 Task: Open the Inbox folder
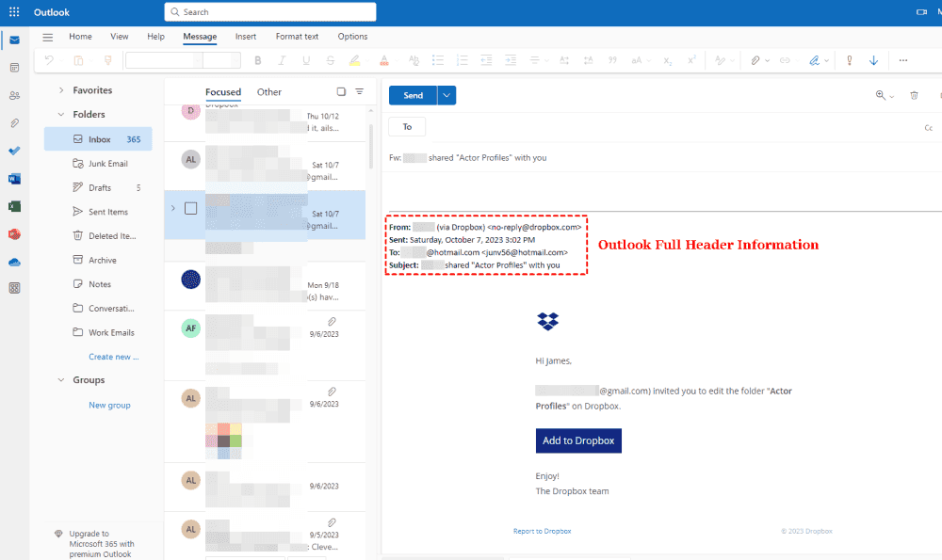[98, 139]
